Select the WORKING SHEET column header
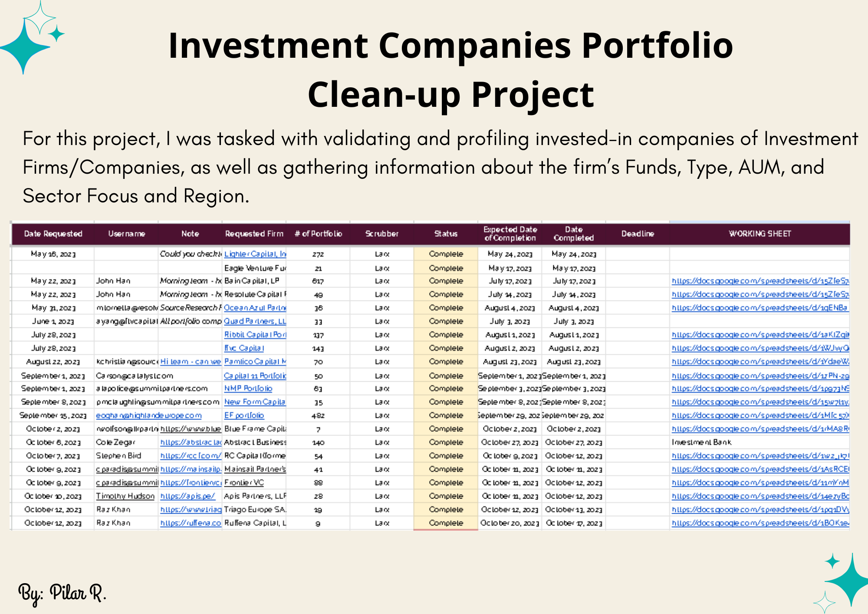The width and height of the screenshot is (868, 614). (x=759, y=234)
